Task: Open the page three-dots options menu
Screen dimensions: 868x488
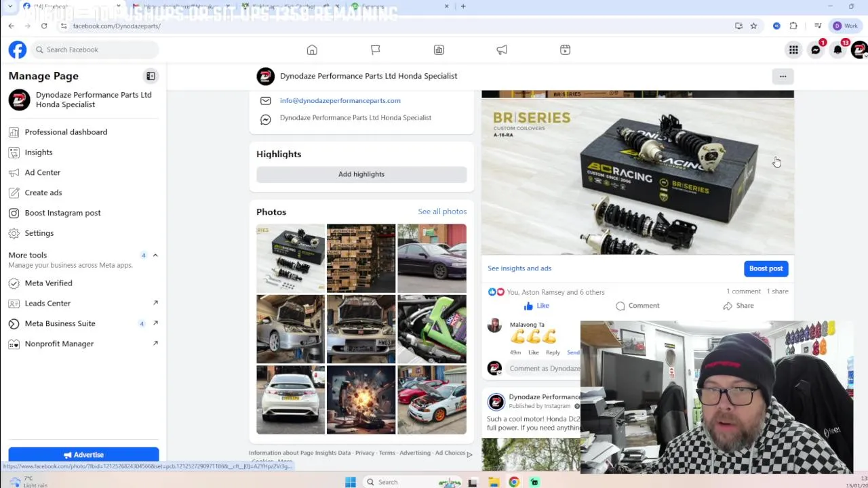Action: pyautogui.click(x=783, y=76)
